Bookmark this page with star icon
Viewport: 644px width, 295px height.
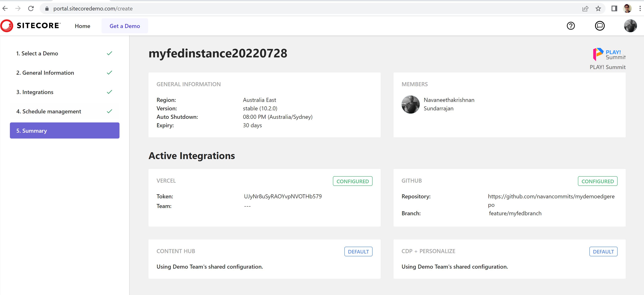pos(598,9)
